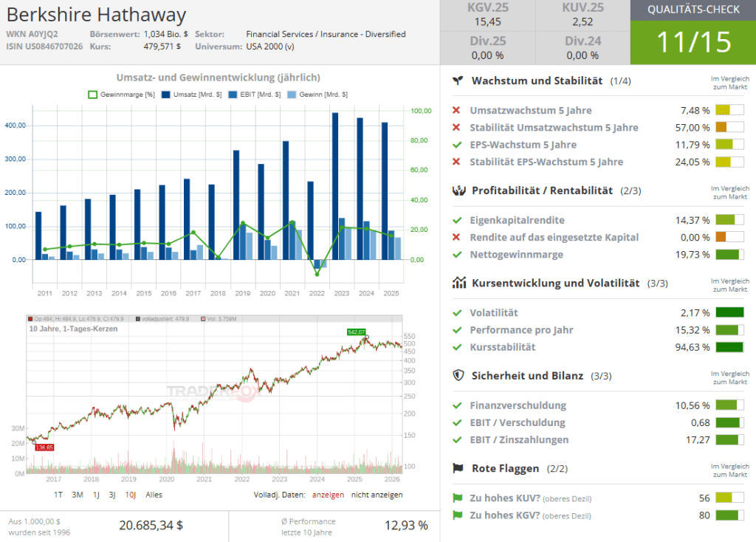The width and height of the screenshot is (756, 542).
Task: Click the green 11/15 Qualitäts-Check score box
Action: (693, 42)
